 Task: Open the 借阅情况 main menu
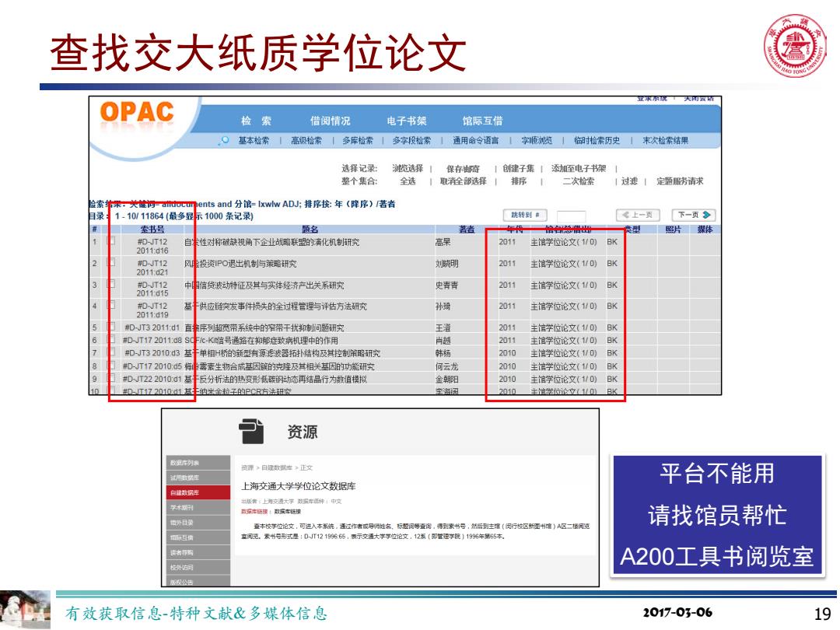point(330,121)
